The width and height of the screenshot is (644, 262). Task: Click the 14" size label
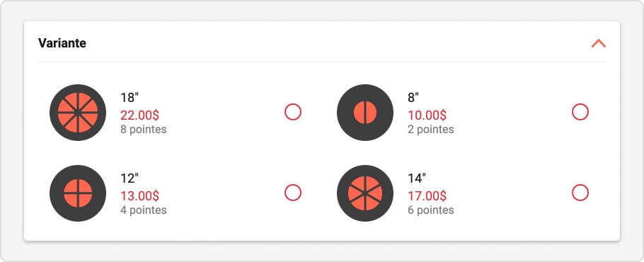click(x=417, y=178)
